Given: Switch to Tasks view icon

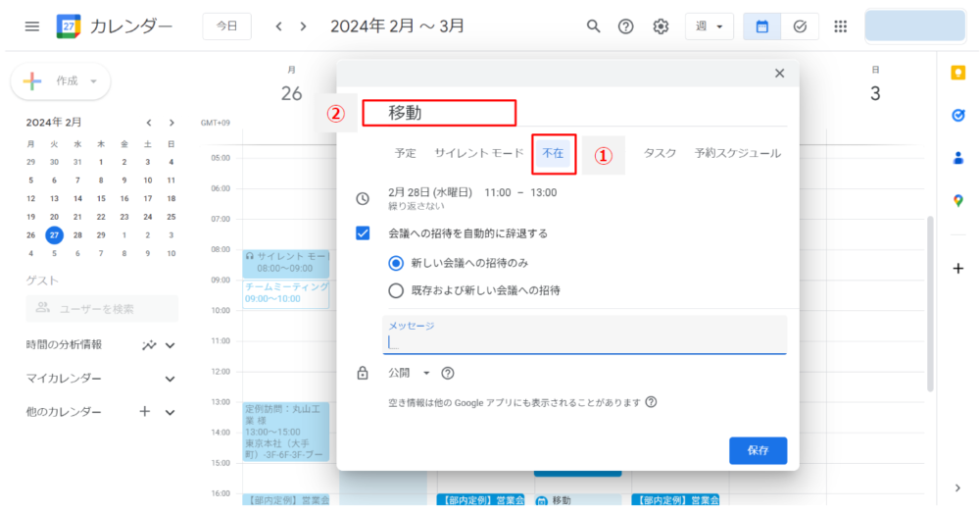Looking at the screenshot, I should (x=800, y=26).
